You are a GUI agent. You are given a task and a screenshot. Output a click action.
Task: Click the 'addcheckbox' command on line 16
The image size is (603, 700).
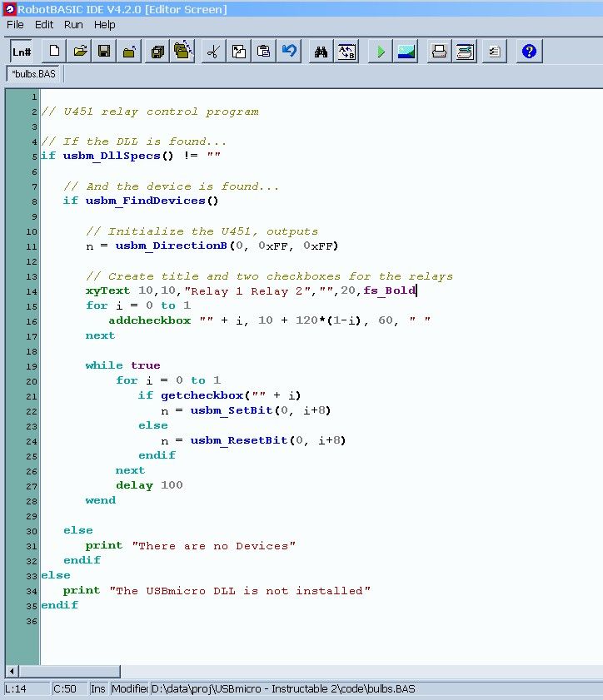[x=150, y=320]
